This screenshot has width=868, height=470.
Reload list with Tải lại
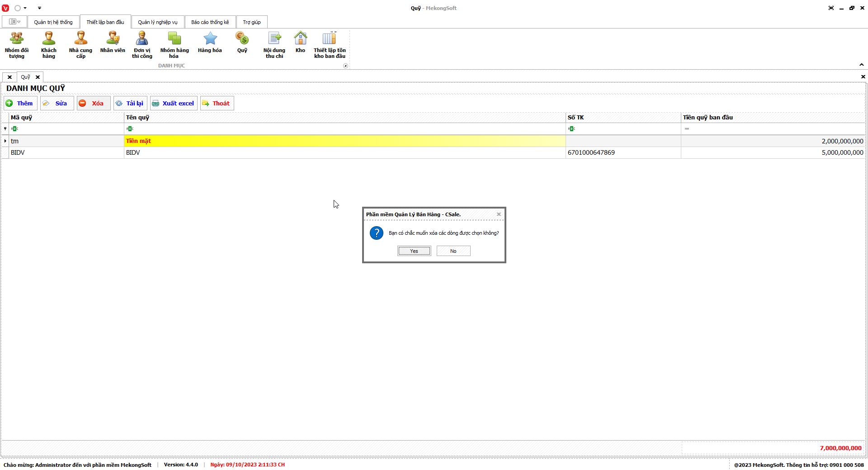(130, 103)
